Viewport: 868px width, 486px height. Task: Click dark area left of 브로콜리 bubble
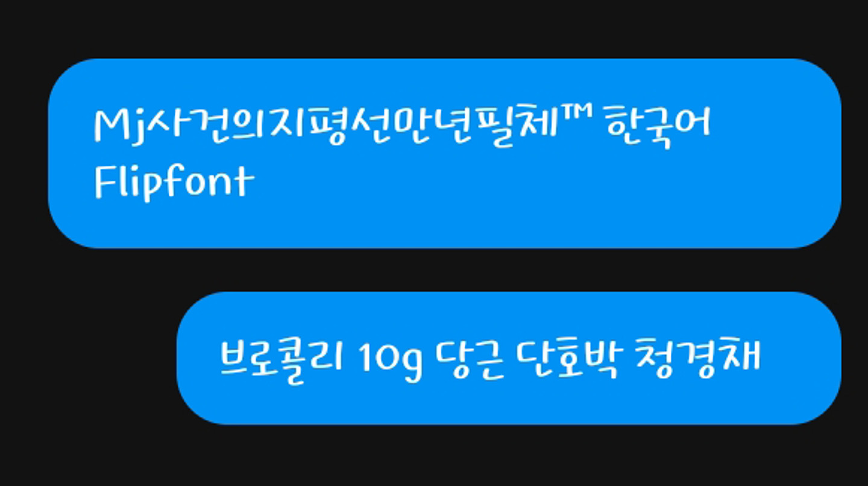pyautogui.click(x=88, y=358)
